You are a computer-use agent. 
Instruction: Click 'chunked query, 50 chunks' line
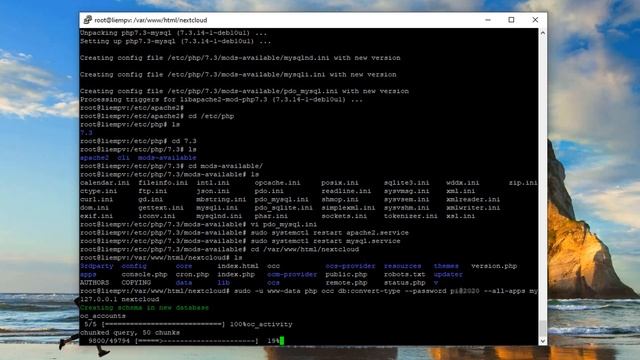click(x=130, y=332)
